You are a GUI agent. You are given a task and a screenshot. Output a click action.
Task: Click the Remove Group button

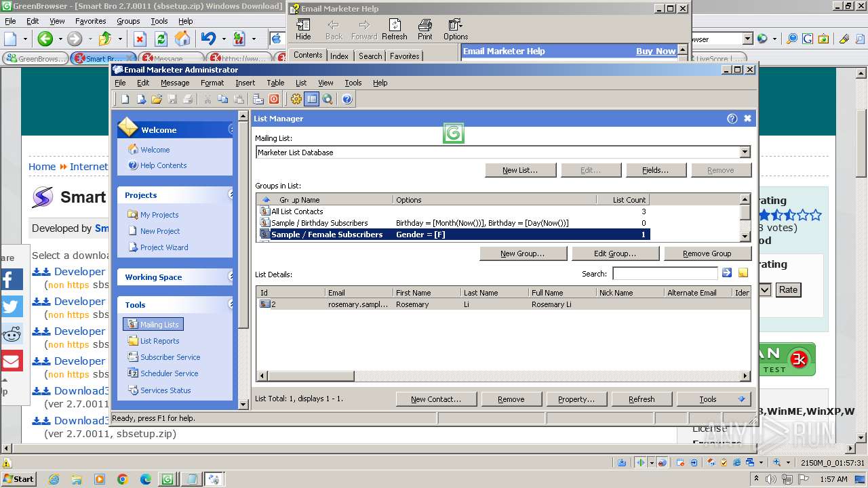point(707,253)
